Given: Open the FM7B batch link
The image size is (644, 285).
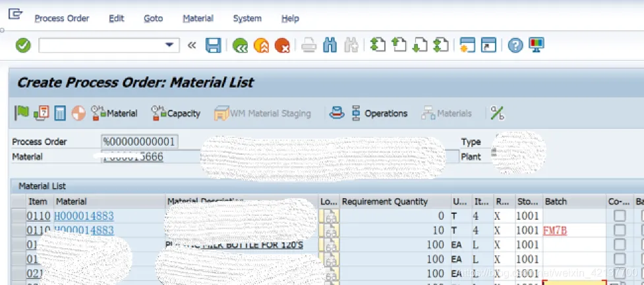Looking at the screenshot, I should [x=555, y=230].
